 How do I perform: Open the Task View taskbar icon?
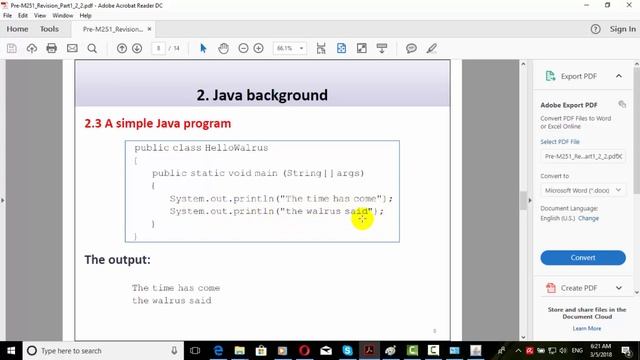click(x=195, y=350)
